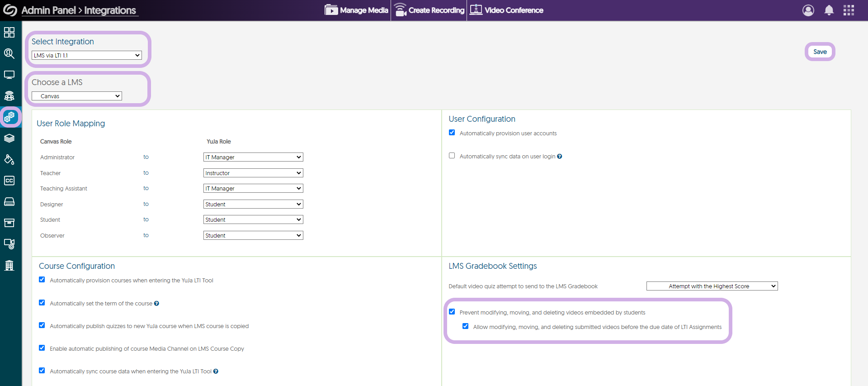
Task: Click the help icon beside sync on login
Action: [560, 157]
